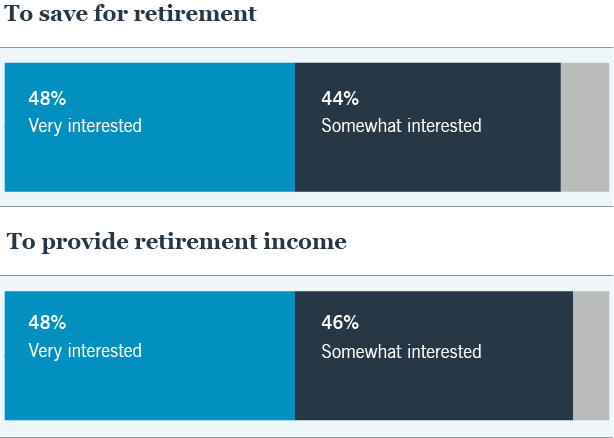Click gray remainder segment in retirement income bar
Viewport: 614px width, 438px height.
tap(590, 355)
